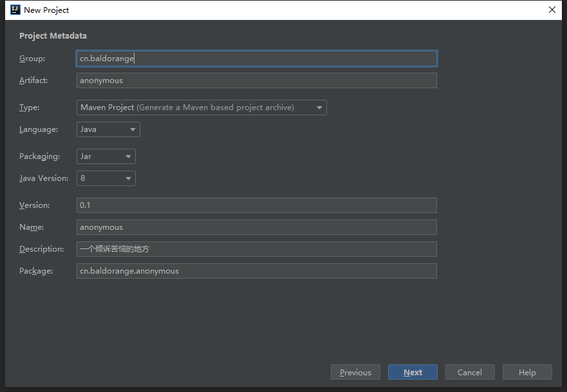The height and width of the screenshot is (392, 567).
Task: Focus the Artifact input field
Action: [256, 80]
